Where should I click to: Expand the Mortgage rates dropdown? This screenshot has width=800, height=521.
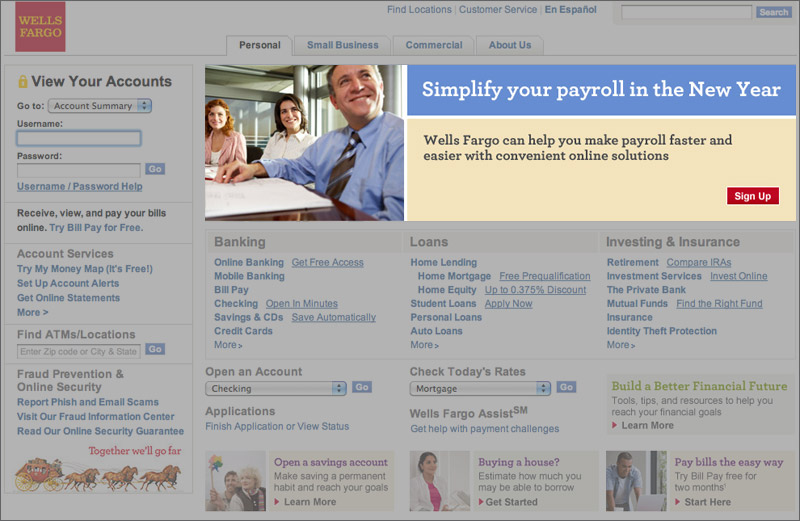point(480,388)
